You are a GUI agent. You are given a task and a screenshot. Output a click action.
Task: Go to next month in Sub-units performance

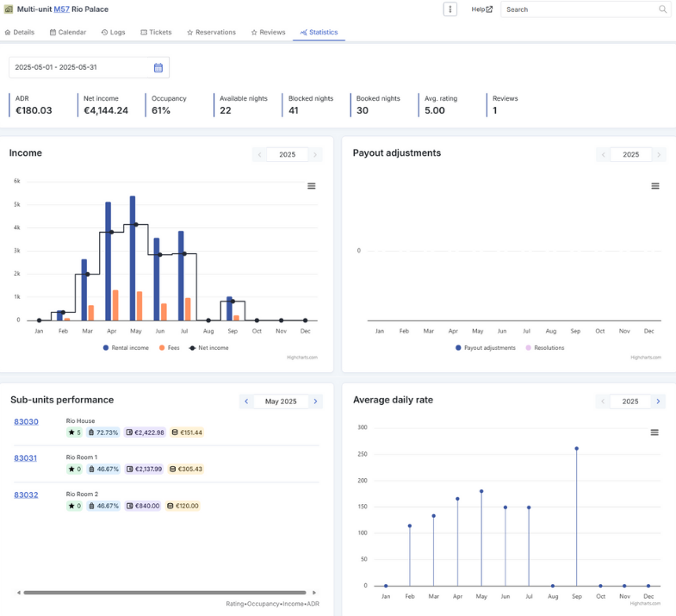315,401
